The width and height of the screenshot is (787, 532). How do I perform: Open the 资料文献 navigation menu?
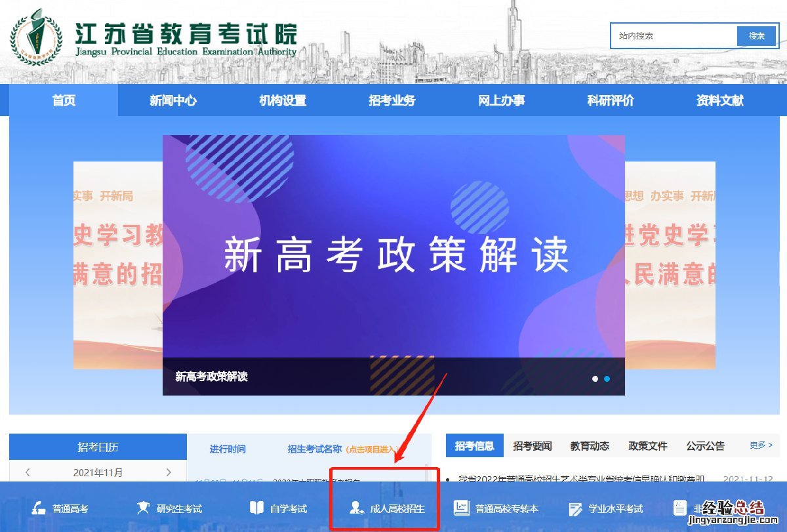(x=720, y=100)
